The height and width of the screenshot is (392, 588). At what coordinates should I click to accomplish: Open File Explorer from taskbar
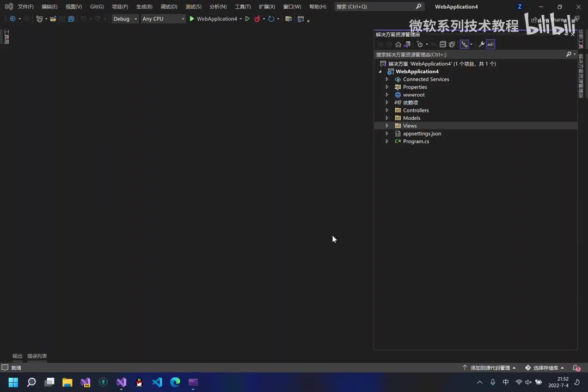coord(67,382)
